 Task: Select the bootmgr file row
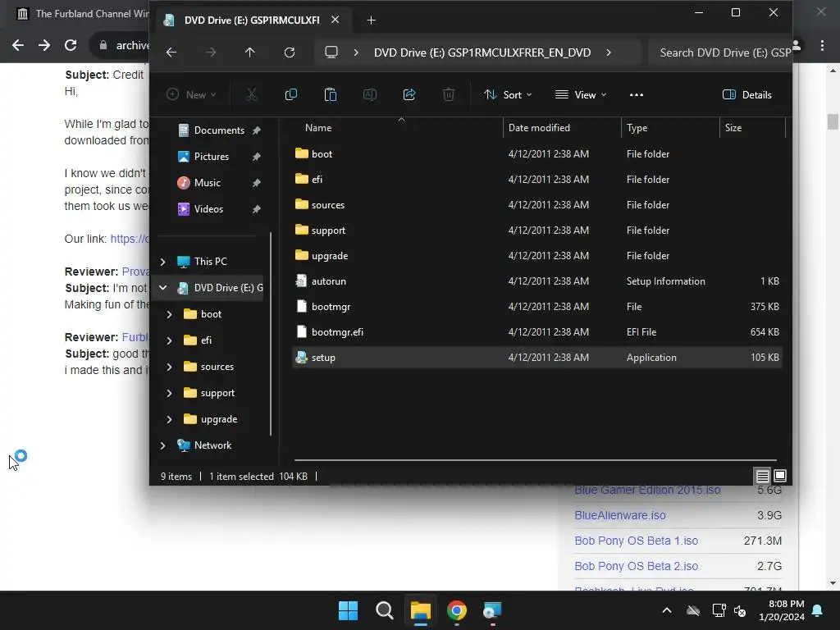point(536,307)
